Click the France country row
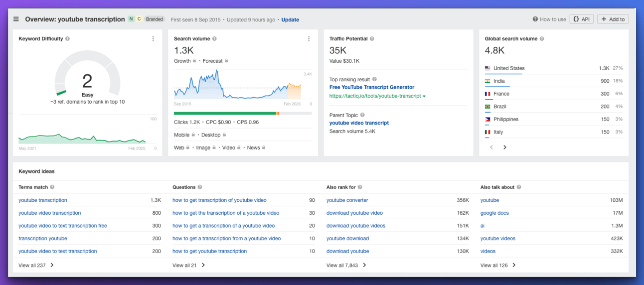The height and width of the screenshot is (285, 644). (x=554, y=94)
